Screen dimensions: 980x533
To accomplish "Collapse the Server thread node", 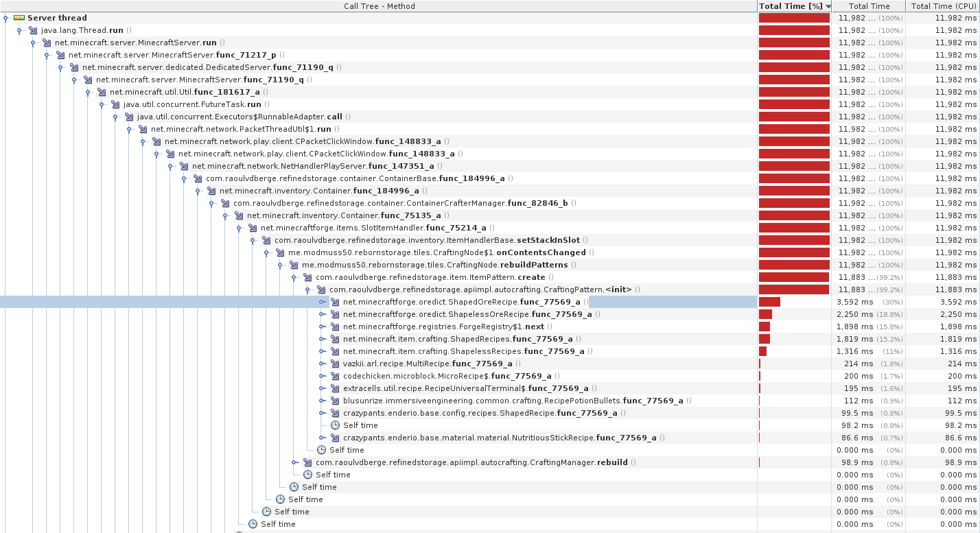I will (5, 18).
